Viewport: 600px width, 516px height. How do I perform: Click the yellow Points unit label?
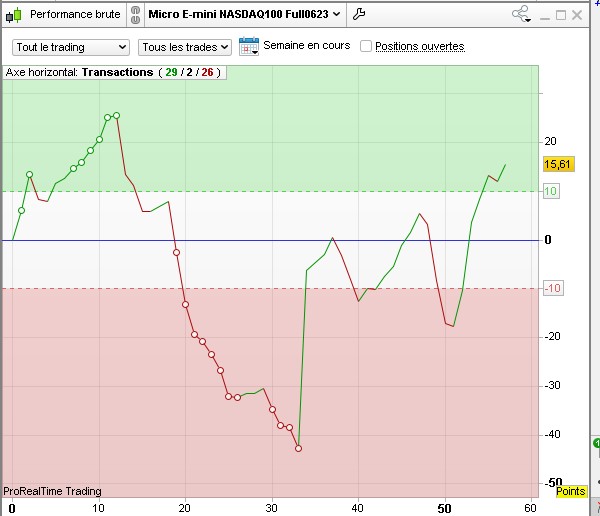click(571, 491)
